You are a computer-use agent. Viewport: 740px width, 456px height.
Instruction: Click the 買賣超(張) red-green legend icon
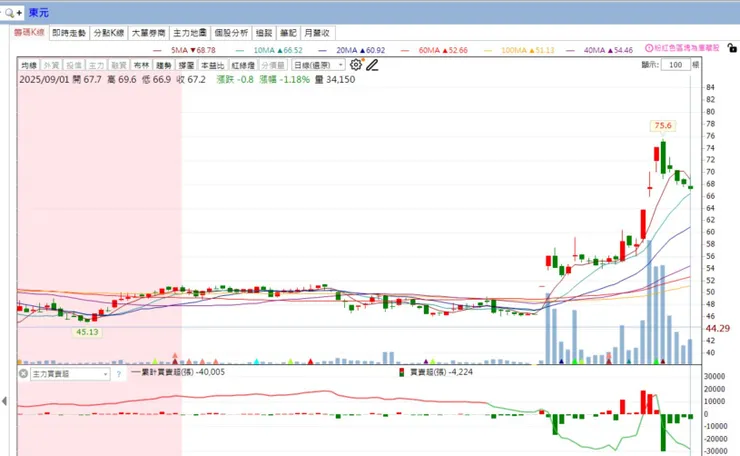pos(402,372)
